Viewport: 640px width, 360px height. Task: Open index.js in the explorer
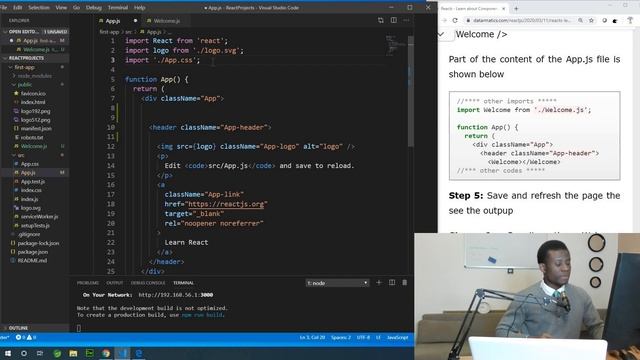click(x=29, y=199)
